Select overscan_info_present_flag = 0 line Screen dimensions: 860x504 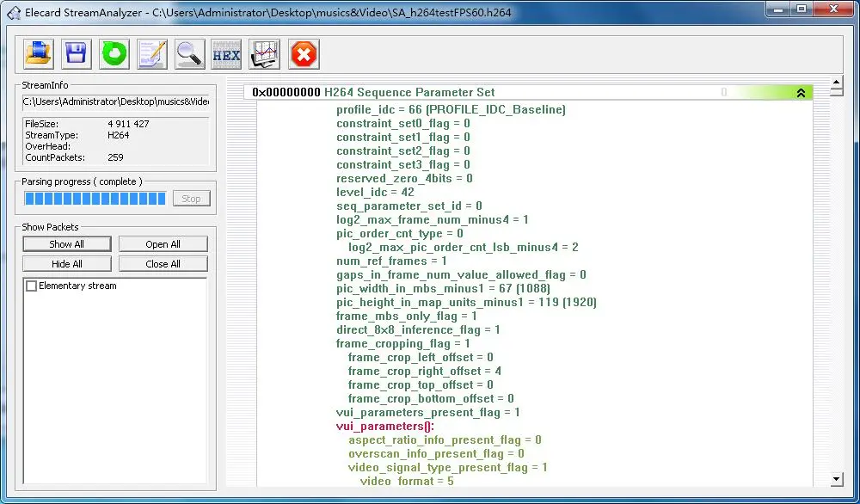pos(436,454)
